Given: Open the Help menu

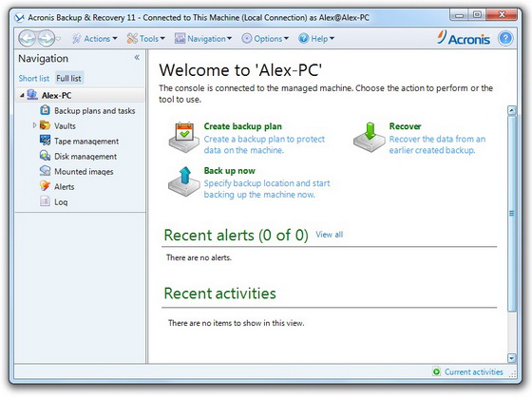Looking at the screenshot, I should [x=323, y=39].
